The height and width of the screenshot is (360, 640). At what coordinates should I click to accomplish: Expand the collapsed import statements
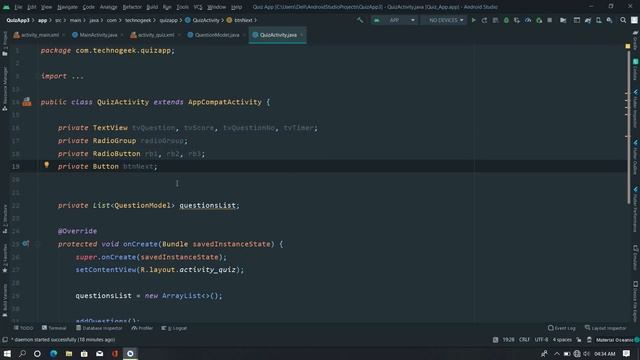click(77, 76)
